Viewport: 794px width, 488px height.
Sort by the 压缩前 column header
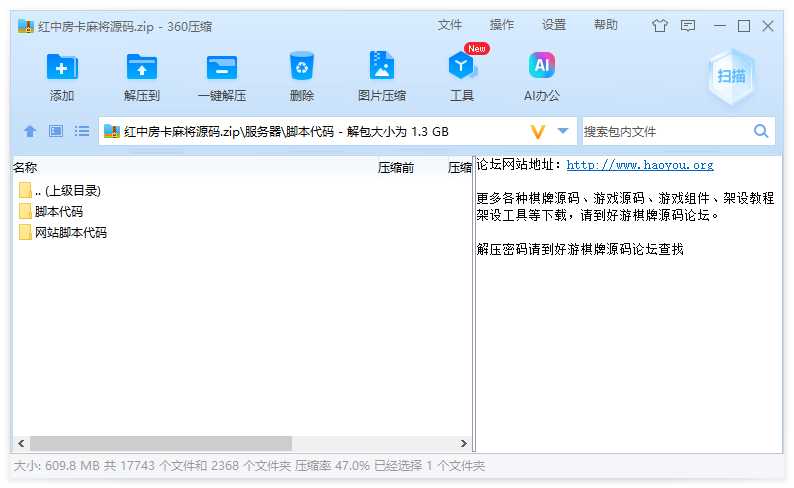pos(395,168)
